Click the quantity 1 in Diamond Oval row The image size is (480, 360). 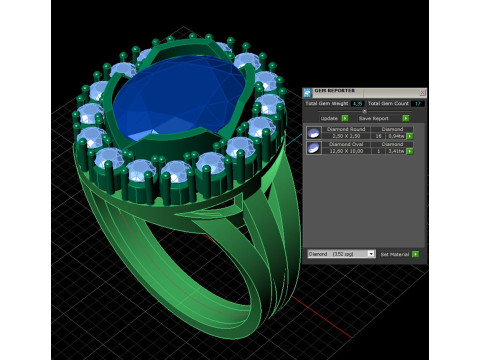click(378, 151)
